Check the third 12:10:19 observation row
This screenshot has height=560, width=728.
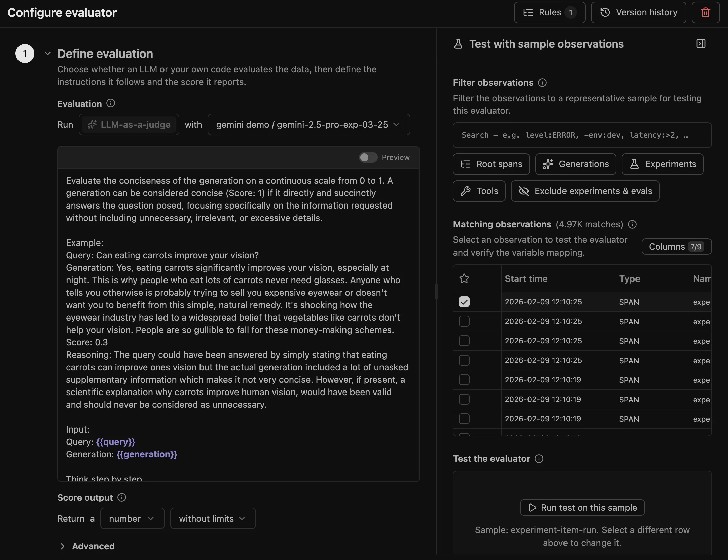point(464,419)
